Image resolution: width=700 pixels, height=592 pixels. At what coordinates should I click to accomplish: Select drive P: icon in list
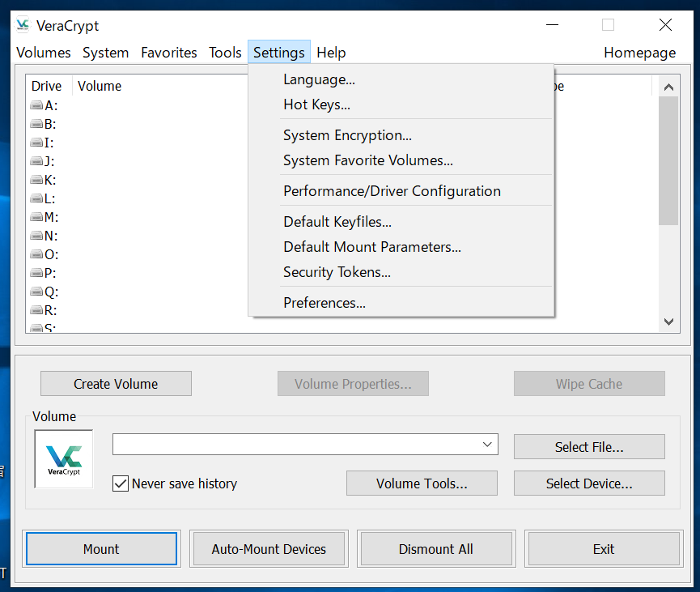[37, 273]
